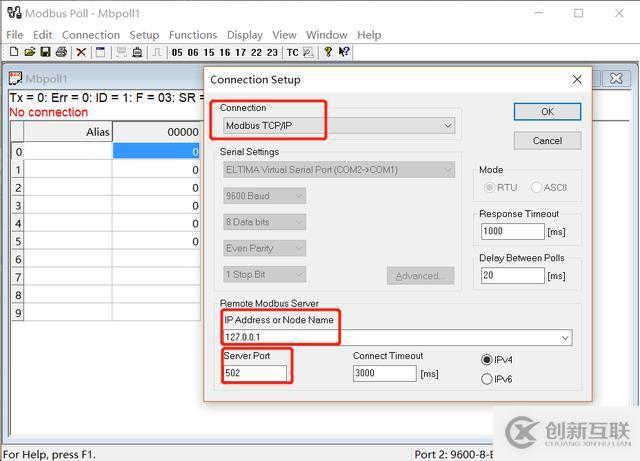Click the red X delete icon
The image size is (640, 461).
click(81, 52)
